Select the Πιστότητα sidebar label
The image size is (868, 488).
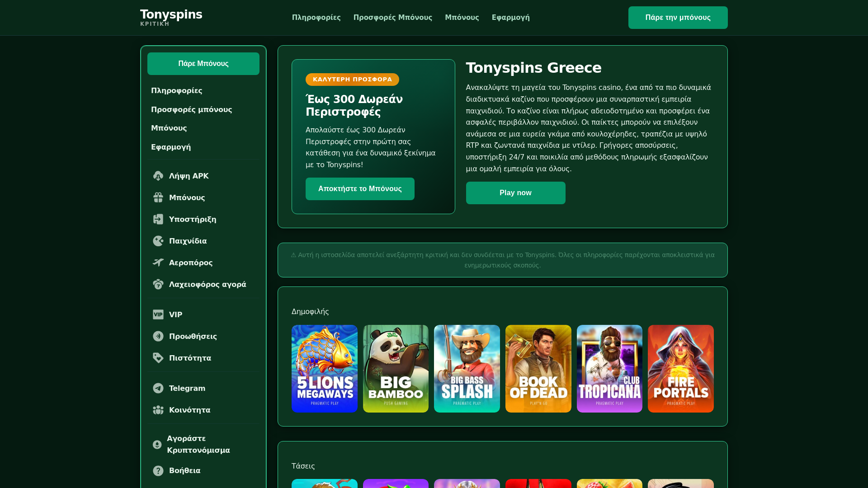[190, 358]
